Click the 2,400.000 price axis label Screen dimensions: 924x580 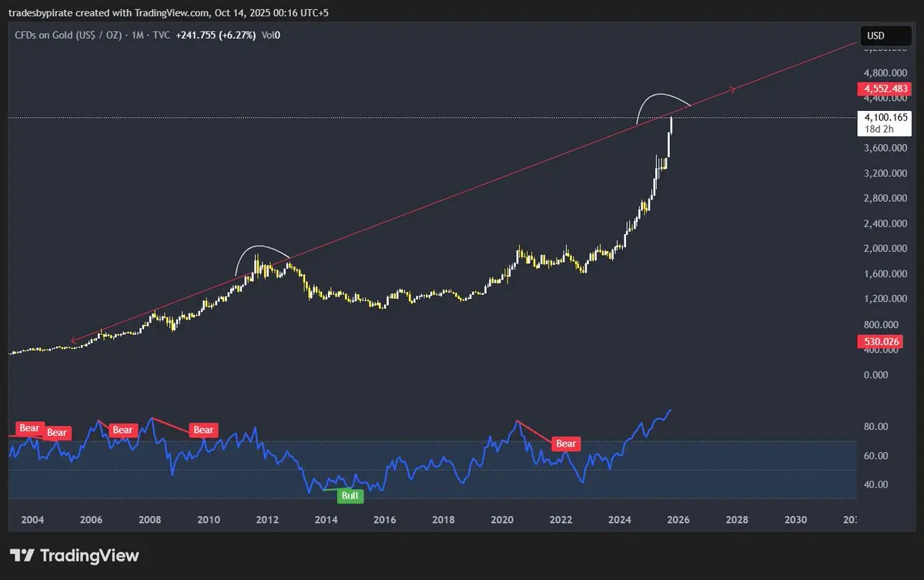[x=886, y=224]
